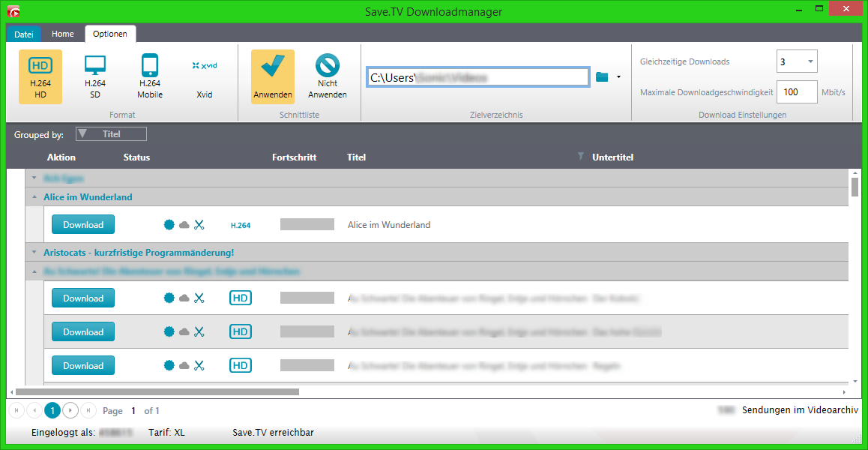868x450 pixels.
Task: Click the blue folder browse icon
Action: 602,76
